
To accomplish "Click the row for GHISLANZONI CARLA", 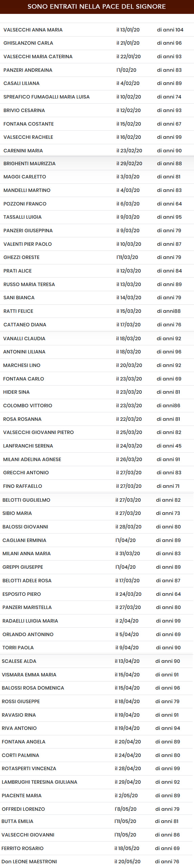I will pyautogui.click(x=97, y=43).
